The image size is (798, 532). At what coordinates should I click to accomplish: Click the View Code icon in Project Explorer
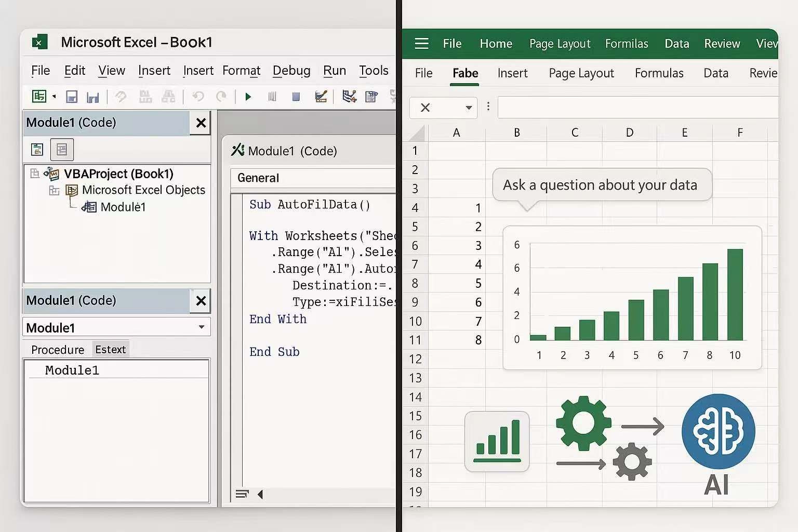point(36,149)
